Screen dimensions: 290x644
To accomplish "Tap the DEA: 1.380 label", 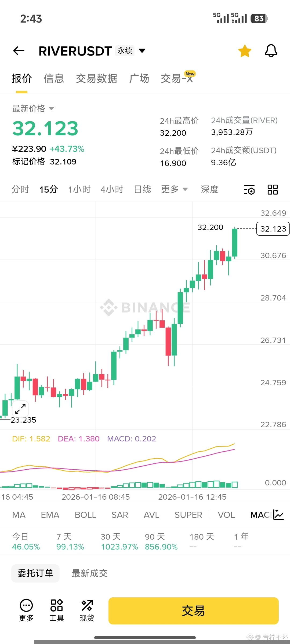I will coord(79,439).
